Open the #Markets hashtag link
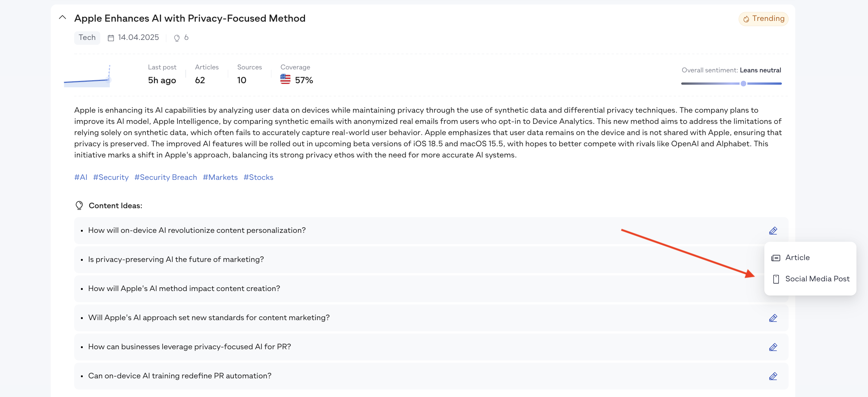This screenshot has height=397, width=868. coord(220,177)
